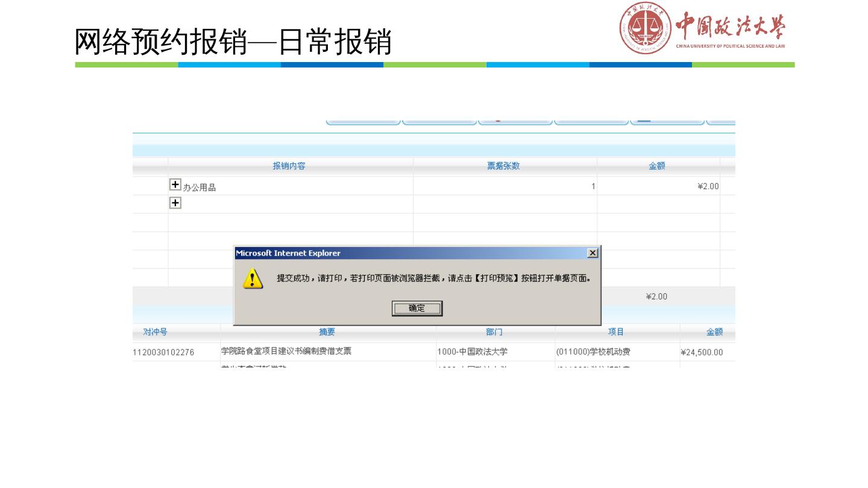Select the 办公用品 row label
Screen dimensions: 868x488
click(200, 187)
